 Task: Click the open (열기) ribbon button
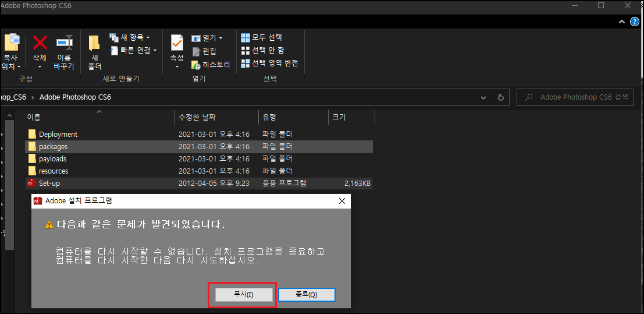pyautogui.click(x=207, y=38)
